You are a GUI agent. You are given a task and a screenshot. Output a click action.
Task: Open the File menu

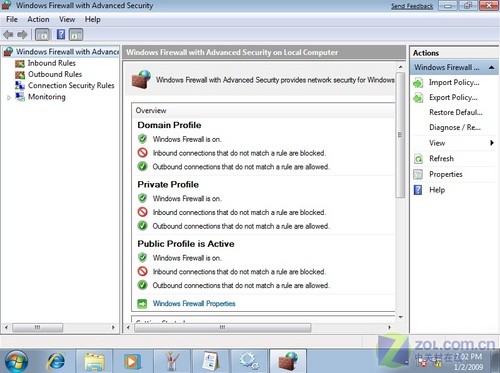(x=12, y=19)
